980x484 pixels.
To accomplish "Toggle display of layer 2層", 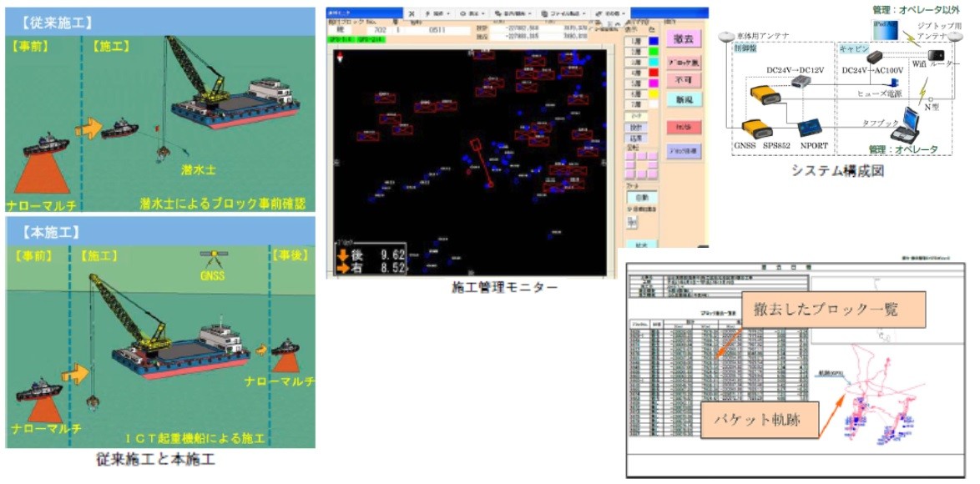I will (x=635, y=52).
